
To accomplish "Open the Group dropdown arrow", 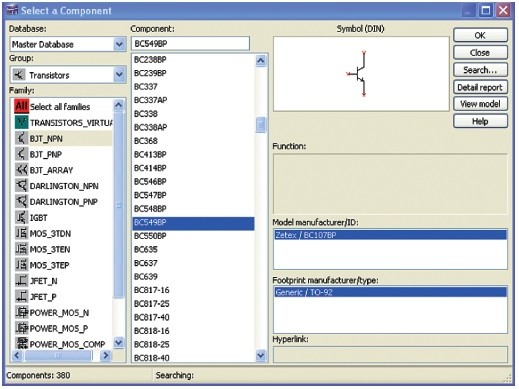I will [x=119, y=75].
